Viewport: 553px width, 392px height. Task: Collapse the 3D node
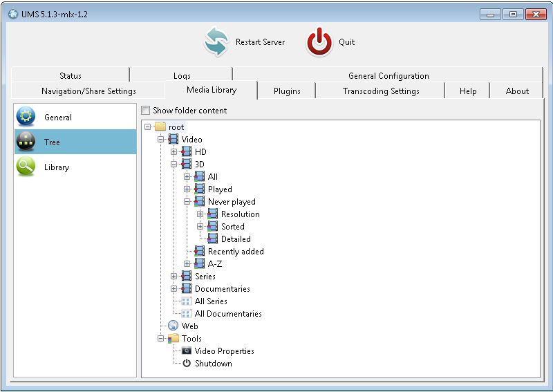coord(174,164)
